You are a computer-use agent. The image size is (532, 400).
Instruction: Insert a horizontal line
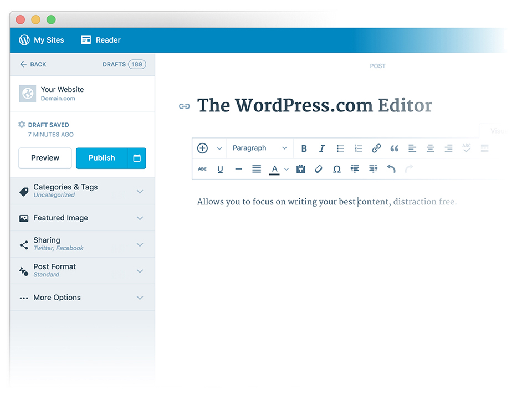click(x=238, y=169)
